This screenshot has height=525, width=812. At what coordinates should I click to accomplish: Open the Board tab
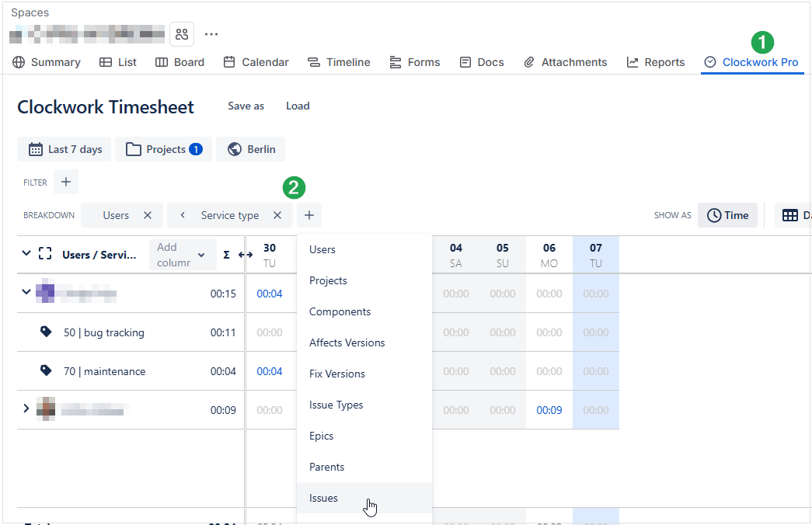click(x=179, y=62)
